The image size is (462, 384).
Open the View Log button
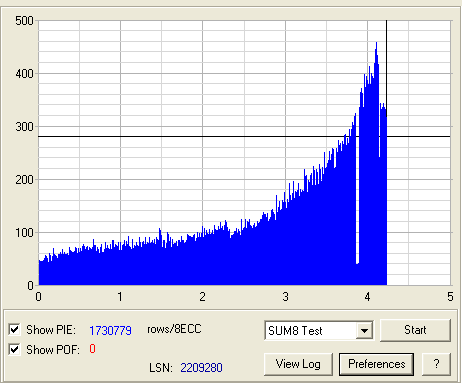pyautogui.click(x=298, y=364)
